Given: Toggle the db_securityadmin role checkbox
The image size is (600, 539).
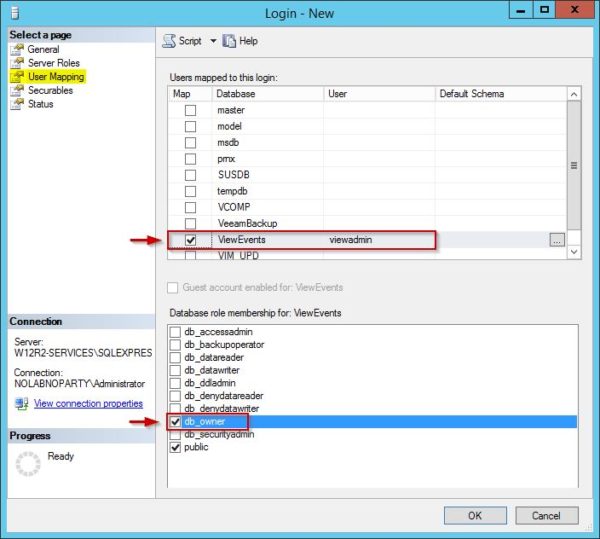Looking at the screenshot, I should [177, 435].
